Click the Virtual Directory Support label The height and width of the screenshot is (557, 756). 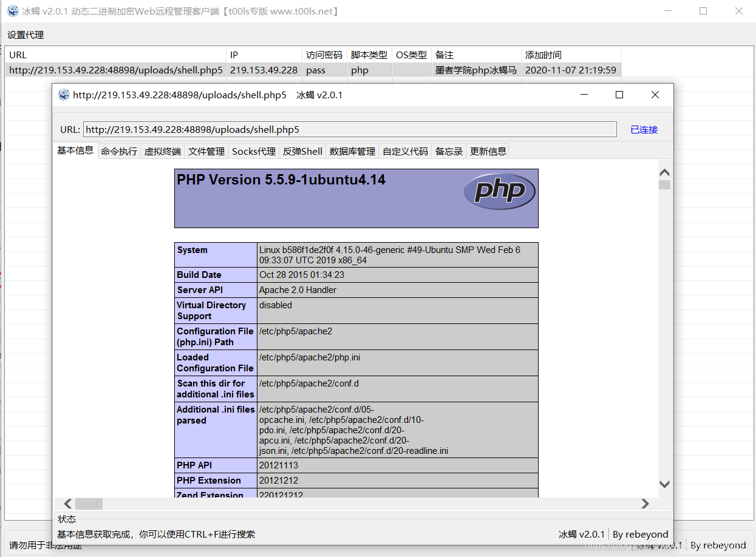(x=211, y=311)
